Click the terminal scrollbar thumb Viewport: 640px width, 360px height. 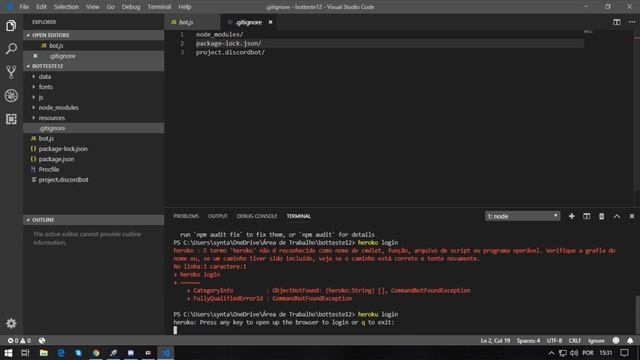(637, 315)
